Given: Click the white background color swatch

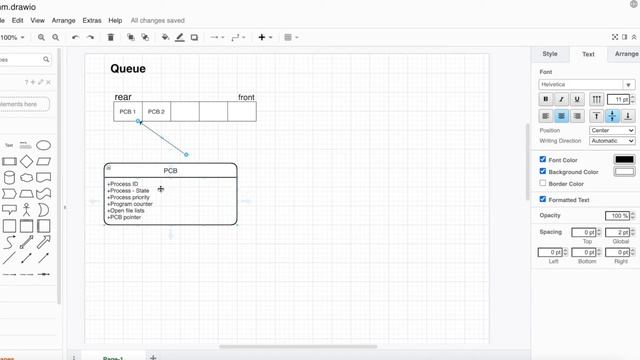Looking at the screenshot, I should coord(624,171).
